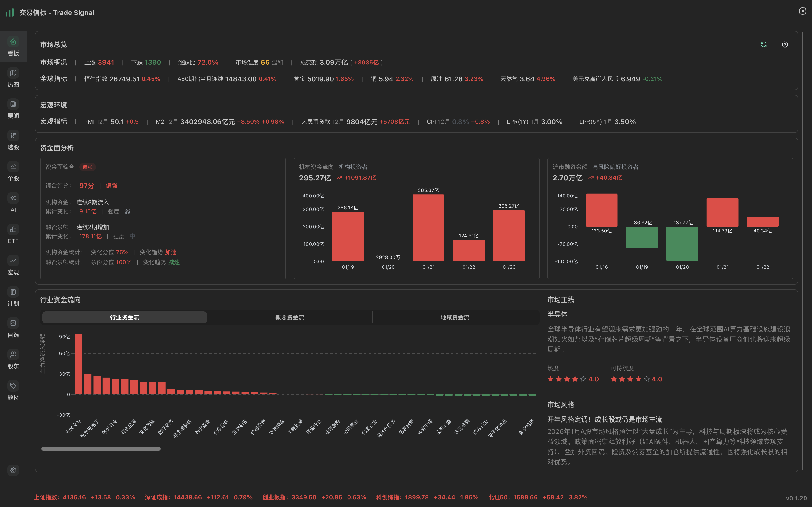Select the 行业资金流 tab
The image size is (812, 507).
tap(124, 317)
